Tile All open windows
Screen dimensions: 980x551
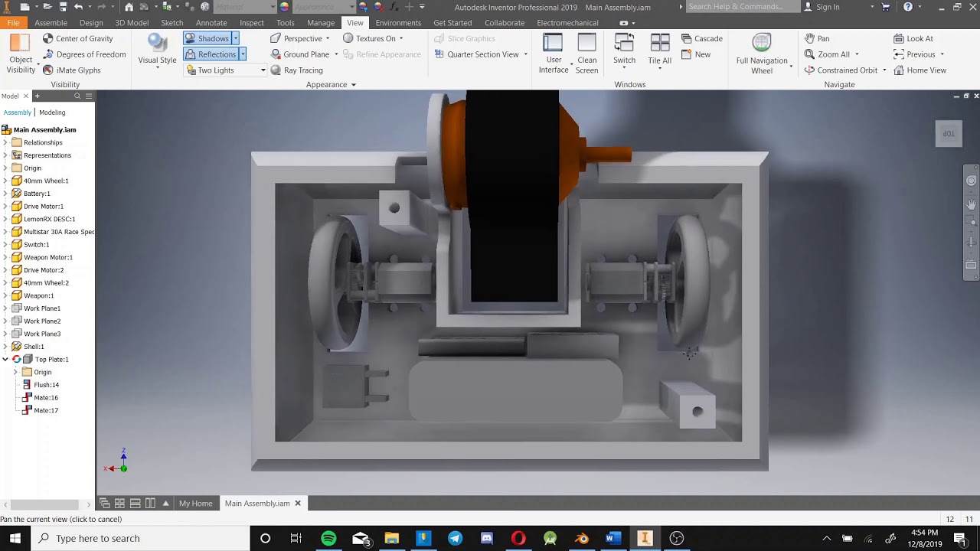tap(659, 52)
